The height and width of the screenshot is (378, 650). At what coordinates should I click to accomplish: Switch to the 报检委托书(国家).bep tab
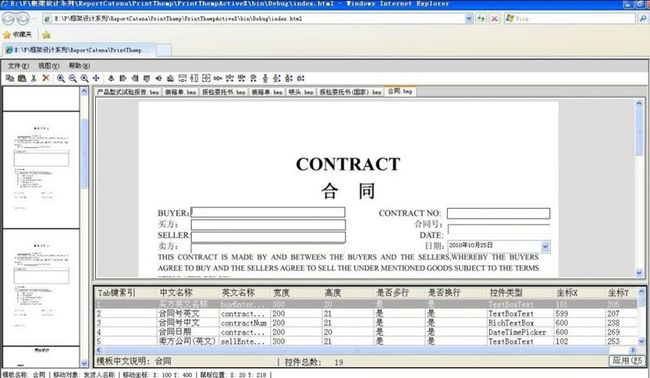point(350,92)
